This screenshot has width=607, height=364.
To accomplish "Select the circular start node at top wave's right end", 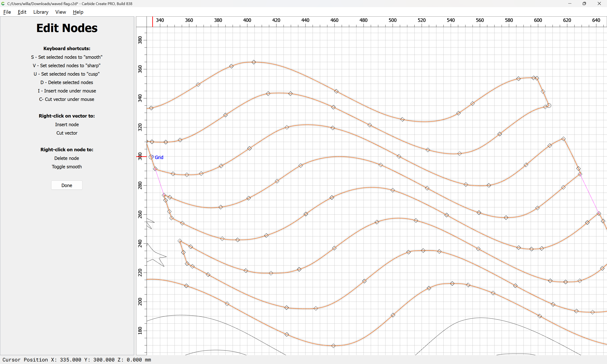I will (x=549, y=106).
